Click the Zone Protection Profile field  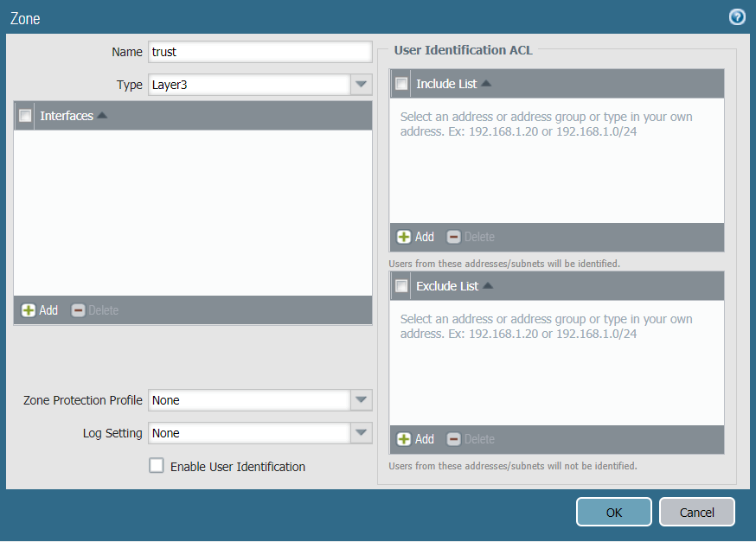[x=249, y=400]
